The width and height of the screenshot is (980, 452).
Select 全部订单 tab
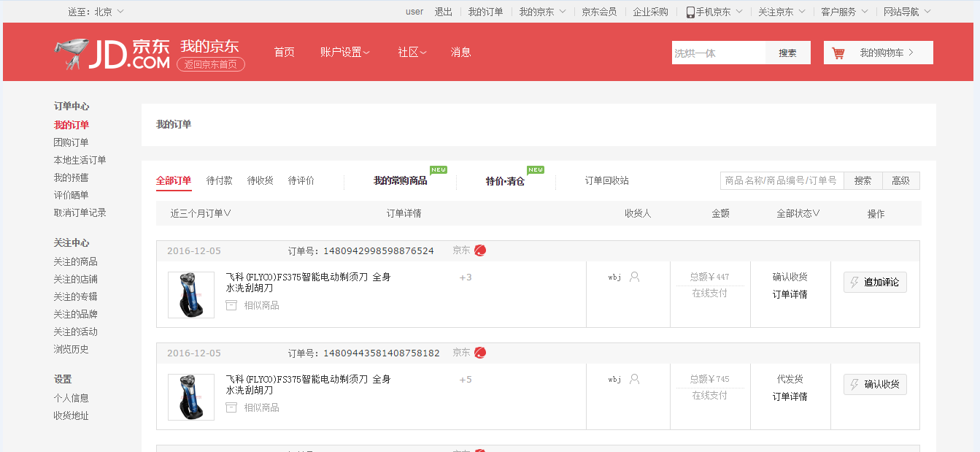tap(174, 180)
